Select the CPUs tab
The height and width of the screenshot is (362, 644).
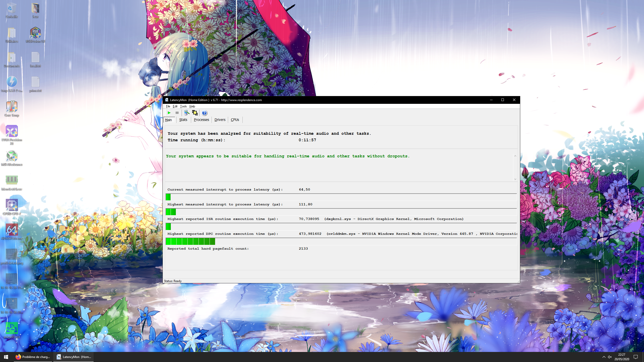tap(235, 120)
